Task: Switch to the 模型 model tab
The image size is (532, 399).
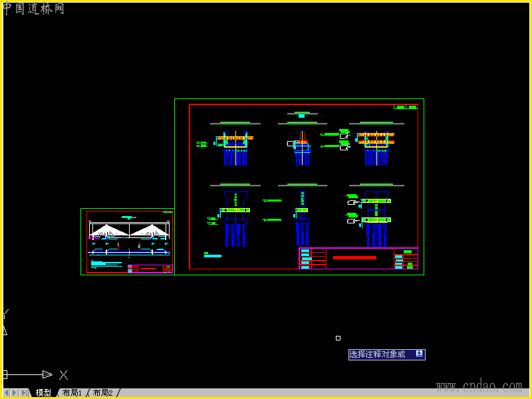Action: pyautogui.click(x=43, y=393)
